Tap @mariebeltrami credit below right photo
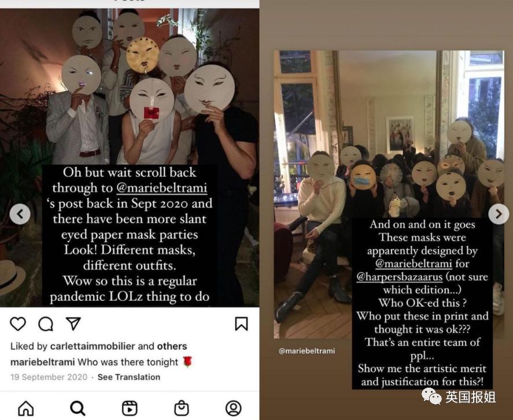 (x=307, y=351)
